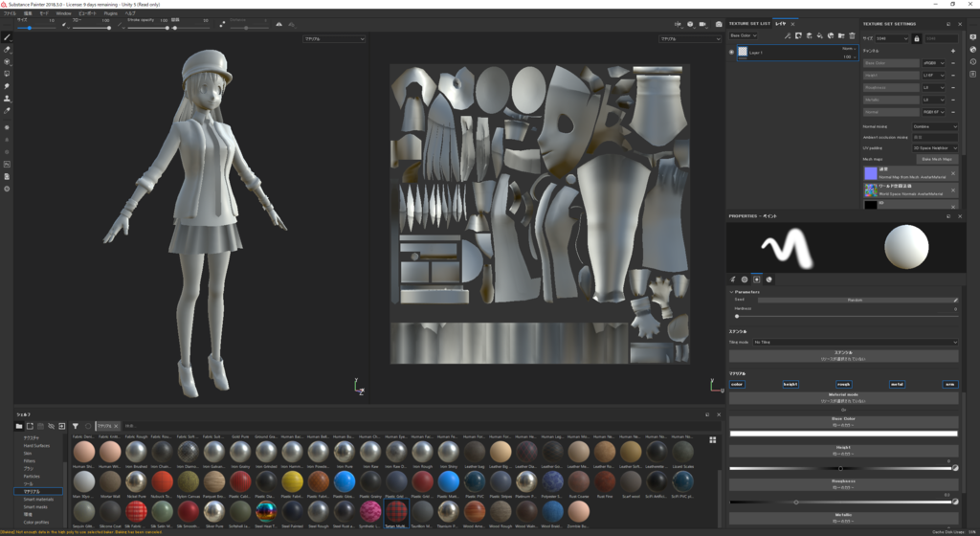Select the Paint brush tool
This screenshot has width=980, height=536.
pos(7,37)
